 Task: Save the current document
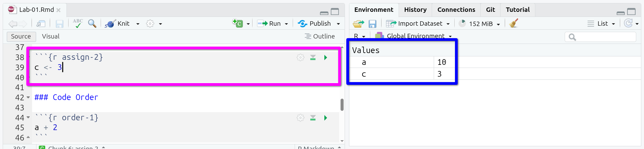(x=59, y=24)
